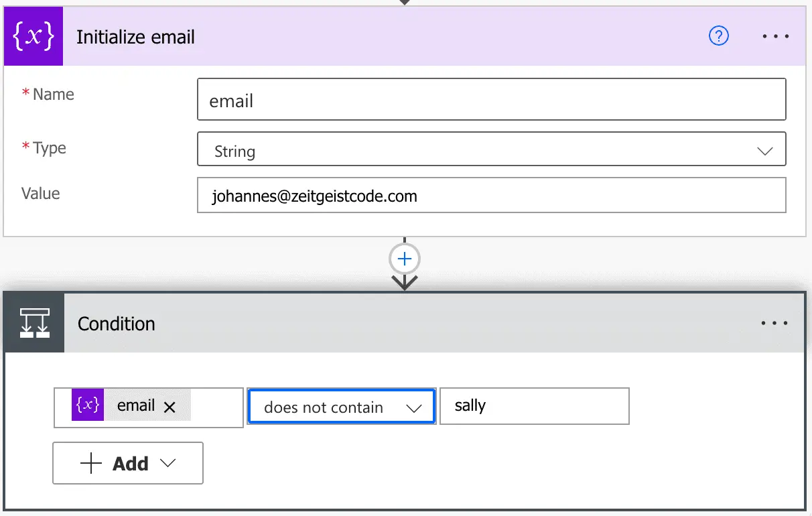Open the Initialize email ellipsis menu
812x516 pixels.
[775, 36]
